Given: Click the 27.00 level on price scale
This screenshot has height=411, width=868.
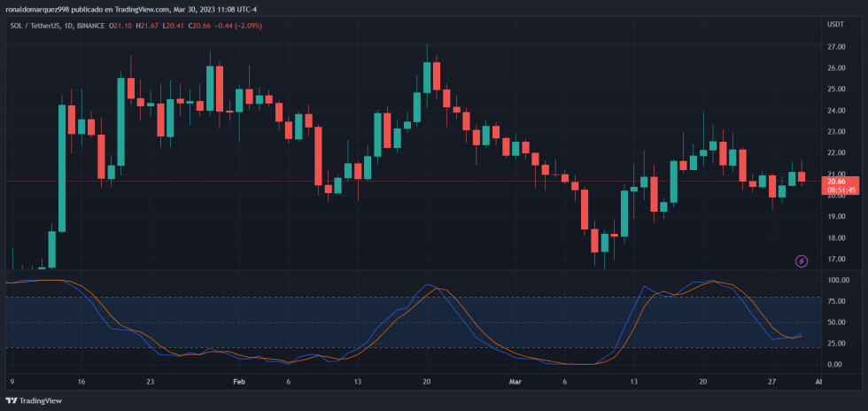Looking at the screenshot, I should [836, 47].
